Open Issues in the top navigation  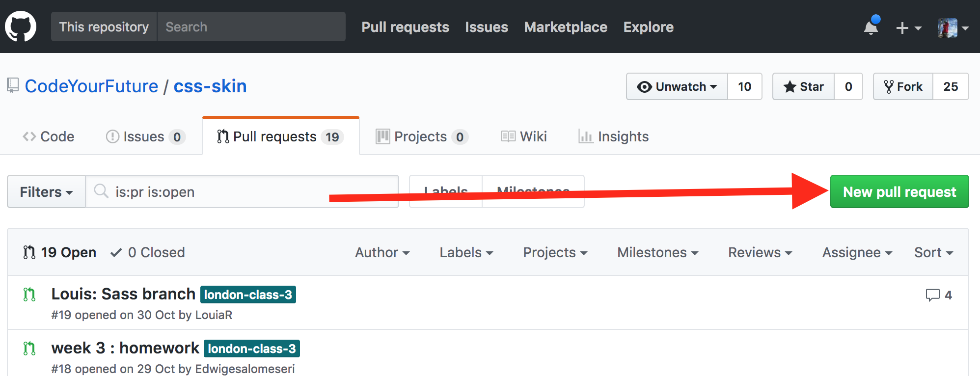pyautogui.click(x=487, y=27)
